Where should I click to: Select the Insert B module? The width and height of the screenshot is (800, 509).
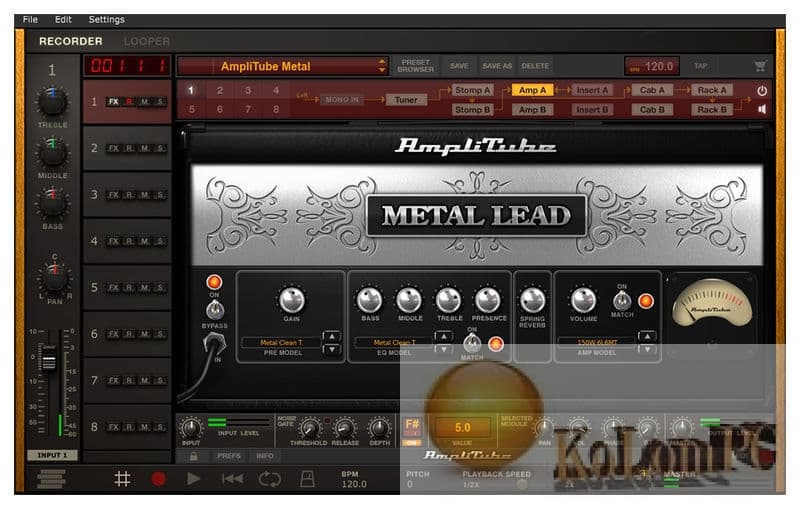point(592,110)
